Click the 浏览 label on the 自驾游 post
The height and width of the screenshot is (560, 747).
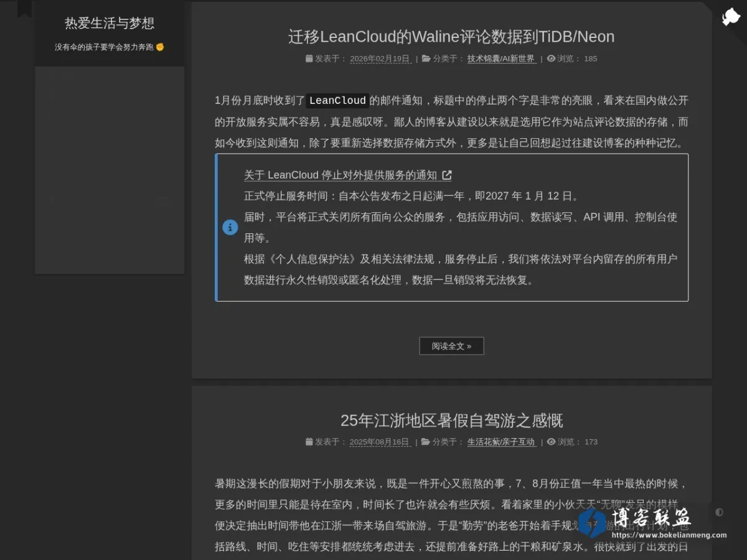coord(569,442)
